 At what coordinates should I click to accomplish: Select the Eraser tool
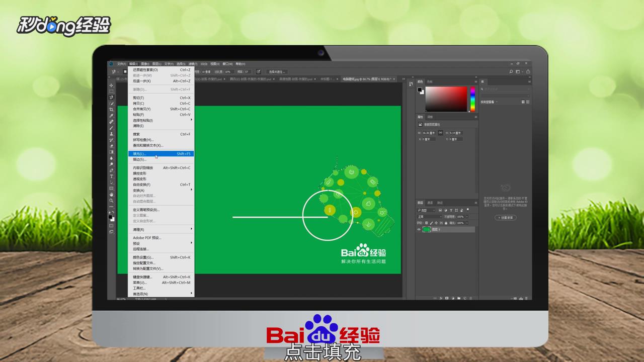112,146
